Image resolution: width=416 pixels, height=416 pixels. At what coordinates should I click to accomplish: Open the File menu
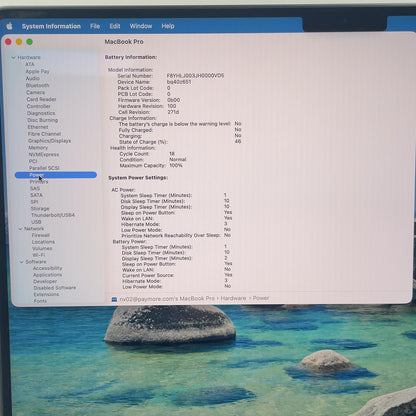tap(95, 26)
